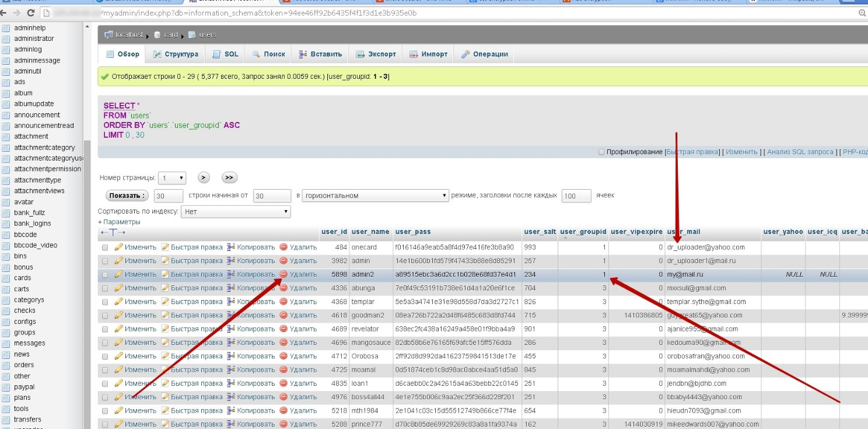Open the sort by index dropdown
This screenshot has width=868, height=429.
[x=236, y=212]
